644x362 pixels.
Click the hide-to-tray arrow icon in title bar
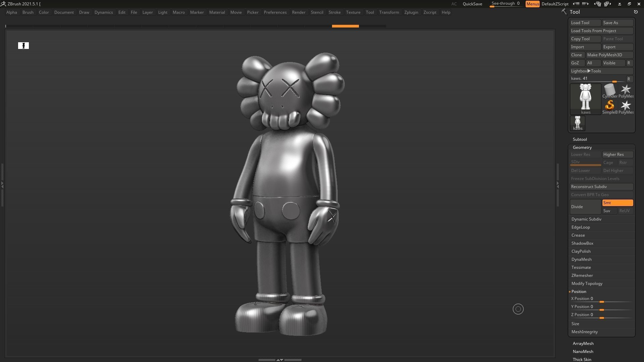(620, 4)
